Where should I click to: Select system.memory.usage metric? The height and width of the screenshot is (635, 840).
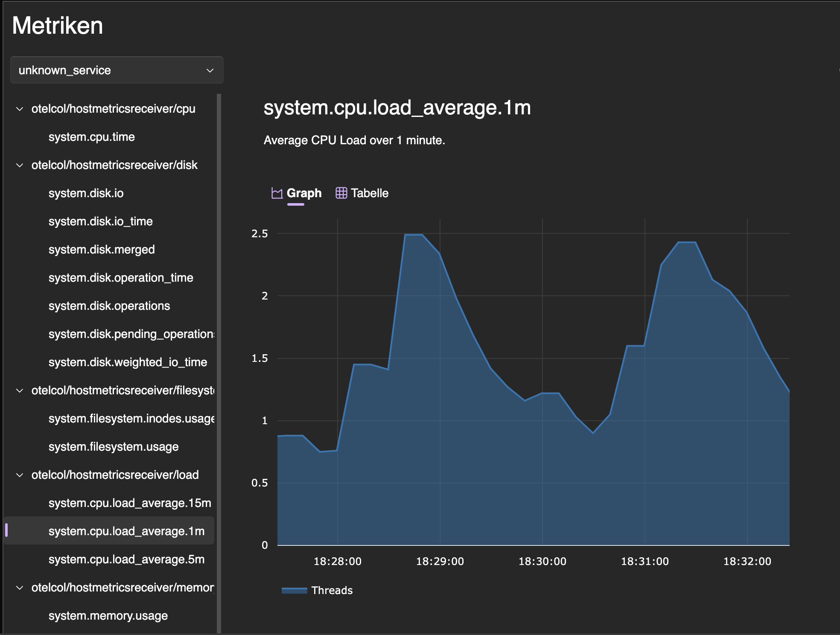point(108,616)
